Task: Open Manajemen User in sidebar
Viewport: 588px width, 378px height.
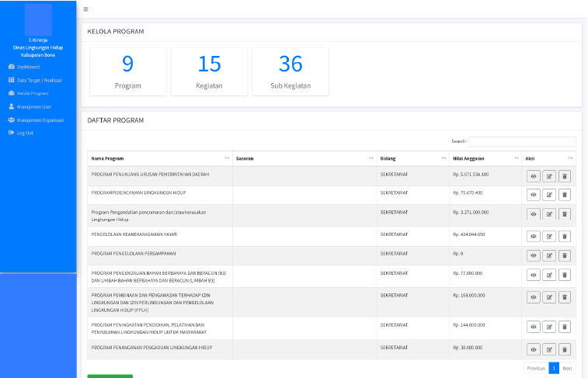Action: click(30, 107)
